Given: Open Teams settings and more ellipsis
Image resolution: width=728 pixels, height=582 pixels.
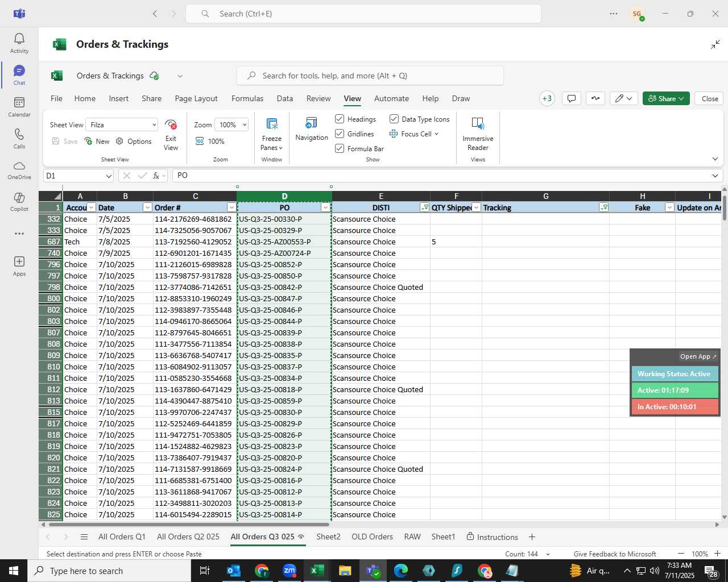Looking at the screenshot, I should tap(614, 14).
